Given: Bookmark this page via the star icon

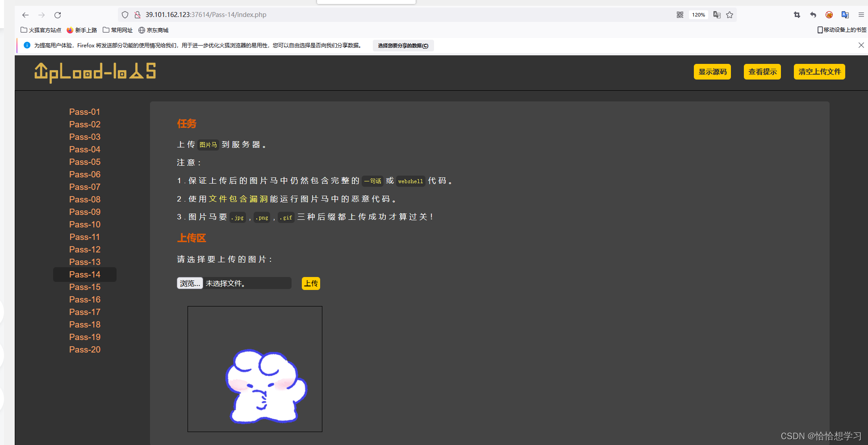Looking at the screenshot, I should 730,15.
